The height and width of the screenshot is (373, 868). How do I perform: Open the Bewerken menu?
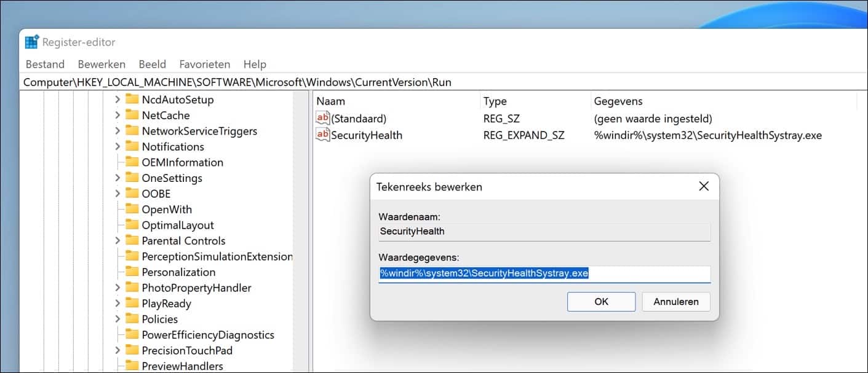coord(102,64)
